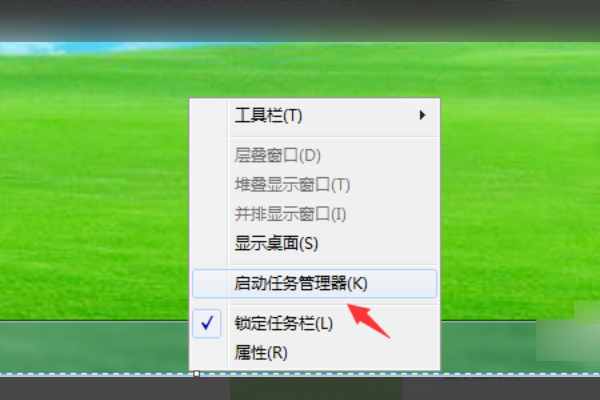Click the green grass desktop wallpaper
This screenshot has height=400, width=600.
click(96, 184)
